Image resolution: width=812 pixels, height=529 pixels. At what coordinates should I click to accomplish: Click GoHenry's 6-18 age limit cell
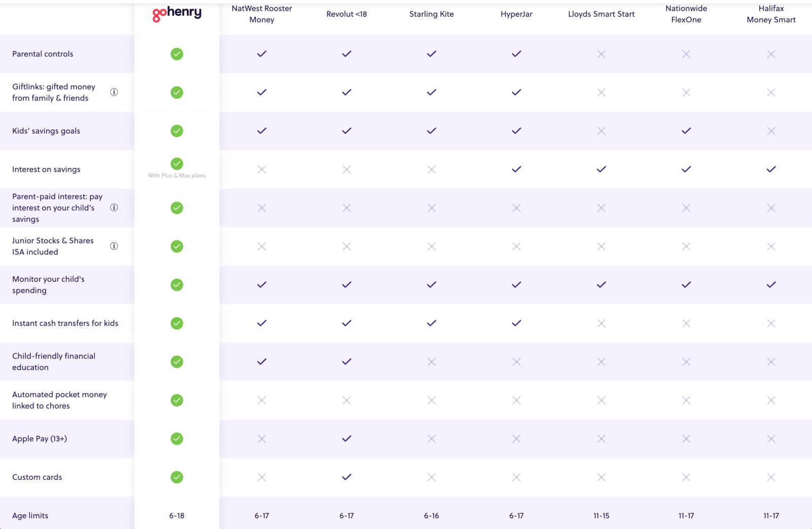click(x=177, y=516)
